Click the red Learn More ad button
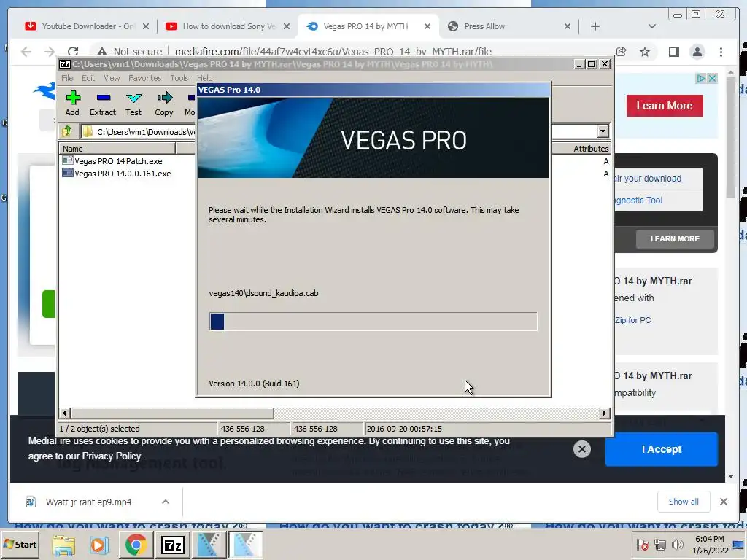 pos(665,106)
